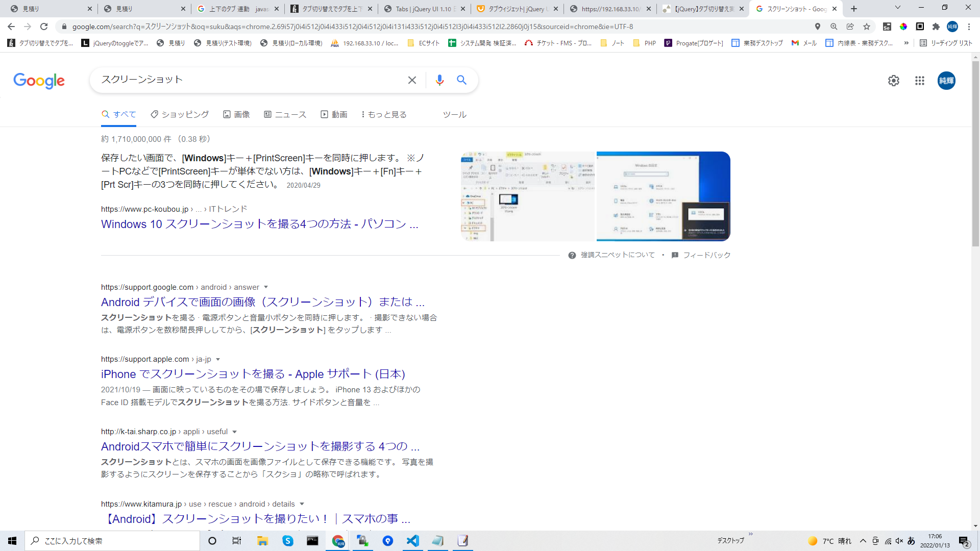This screenshot has width=980, height=551.
Task: Open リーディング リスト button
Action: pyautogui.click(x=946, y=43)
